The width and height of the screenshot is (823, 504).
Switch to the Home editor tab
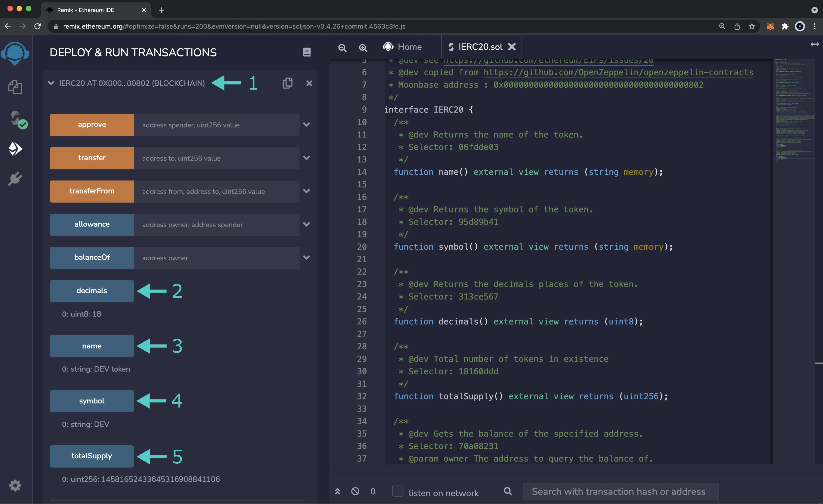[x=402, y=47]
